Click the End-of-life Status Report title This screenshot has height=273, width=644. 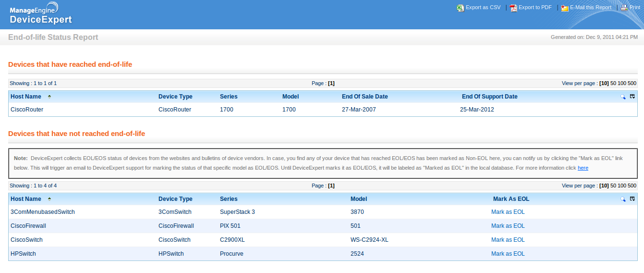tap(53, 37)
